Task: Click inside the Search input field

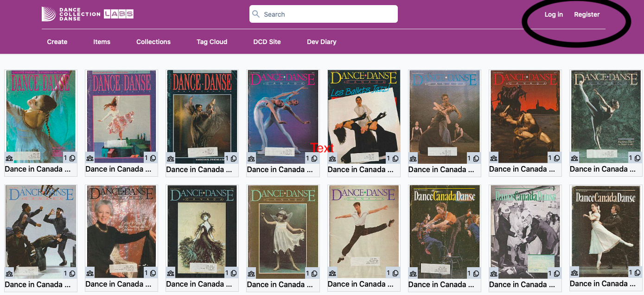Action: (x=324, y=14)
